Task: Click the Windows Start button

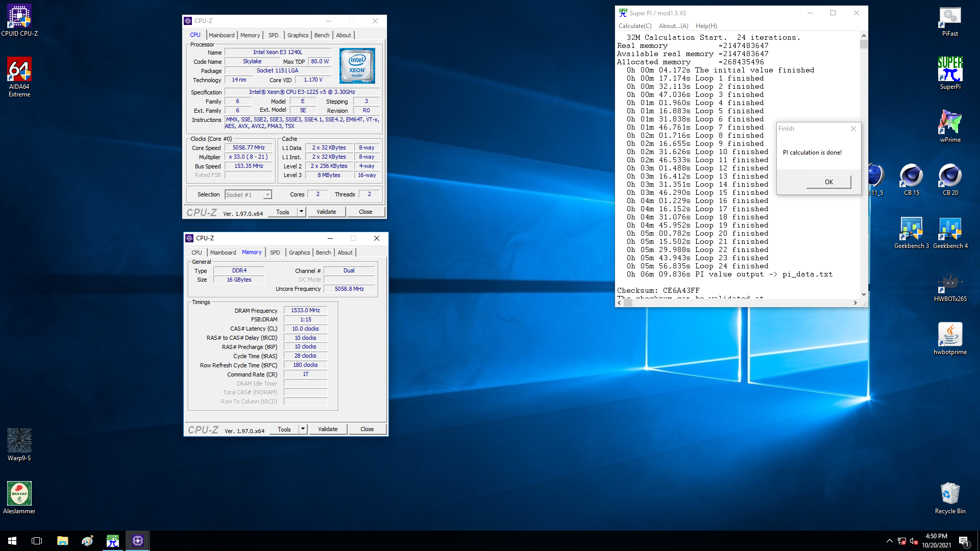Action: pyautogui.click(x=12, y=541)
